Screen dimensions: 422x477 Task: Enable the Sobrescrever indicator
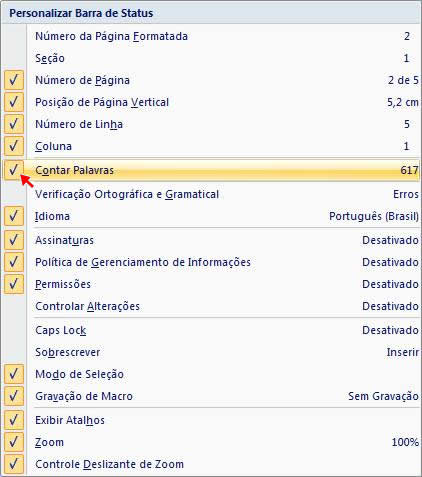pyautogui.click(x=211, y=352)
